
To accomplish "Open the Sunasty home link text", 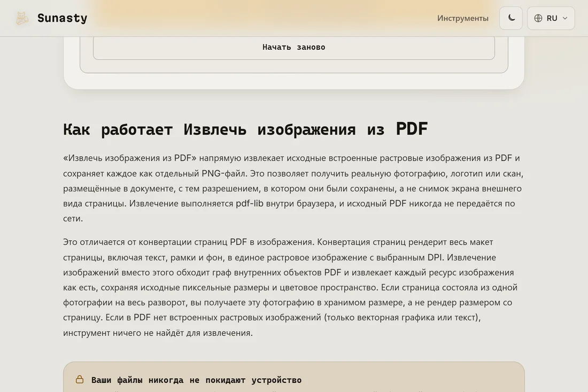I will click(x=62, y=18).
